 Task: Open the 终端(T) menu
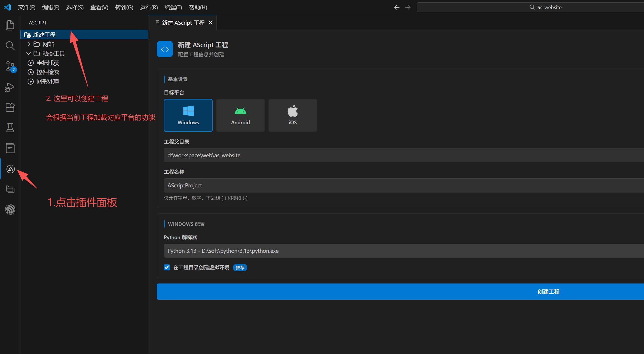point(173,7)
